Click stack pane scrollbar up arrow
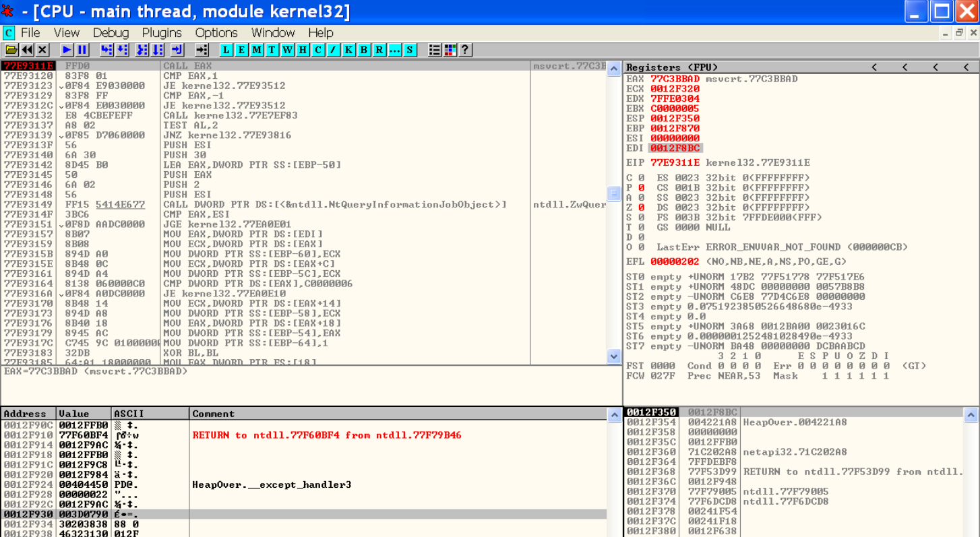Image resolution: width=980 pixels, height=537 pixels. click(971, 415)
